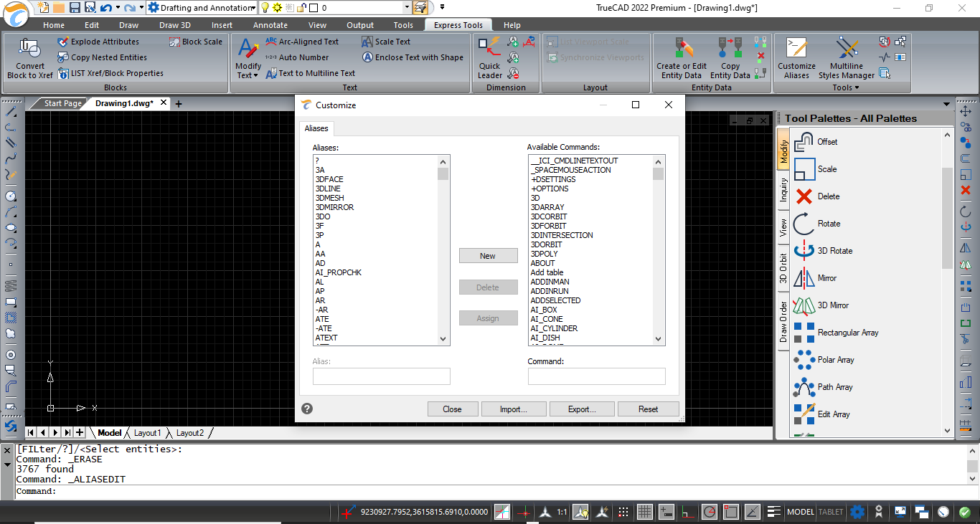Start the Quick Leader dimension tool
This screenshot has width=980, height=524.
[x=490, y=57]
